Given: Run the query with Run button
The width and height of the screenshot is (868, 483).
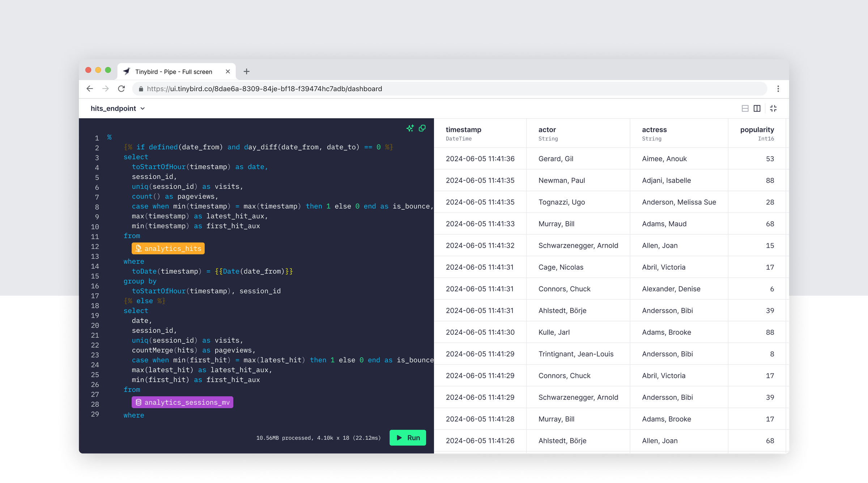Looking at the screenshot, I should coord(408,438).
